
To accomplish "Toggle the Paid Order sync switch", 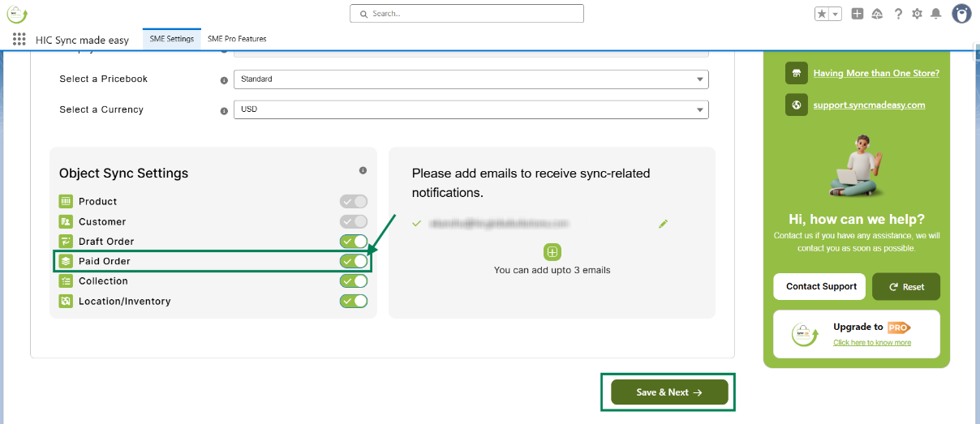I will pyautogui.click(x=354, y=261).
